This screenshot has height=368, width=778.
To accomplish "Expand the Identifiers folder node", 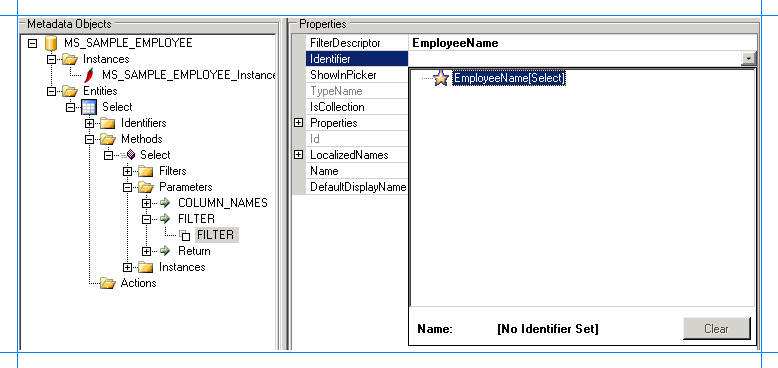I will [x=89, y=123].
